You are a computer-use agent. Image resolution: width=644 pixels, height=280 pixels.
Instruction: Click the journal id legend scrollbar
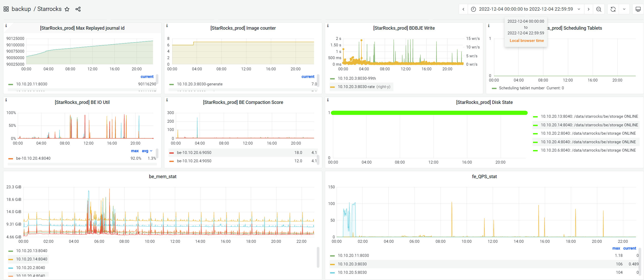pos(157,79)
